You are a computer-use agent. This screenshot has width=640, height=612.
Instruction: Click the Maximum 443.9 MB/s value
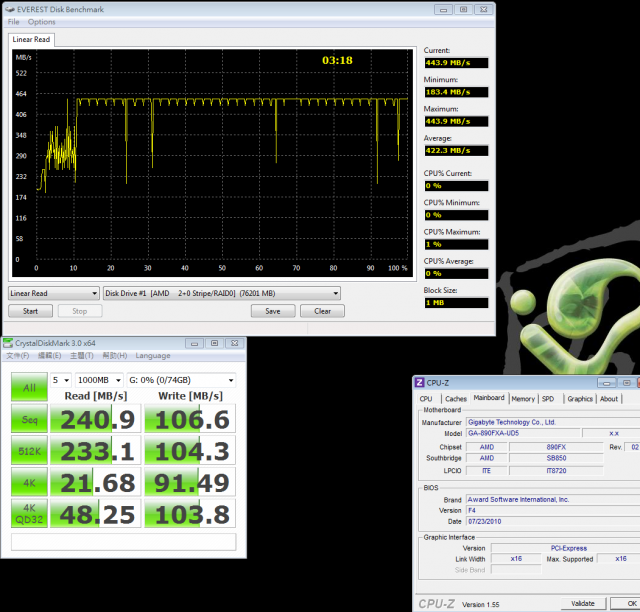click(x=456, y=122)
